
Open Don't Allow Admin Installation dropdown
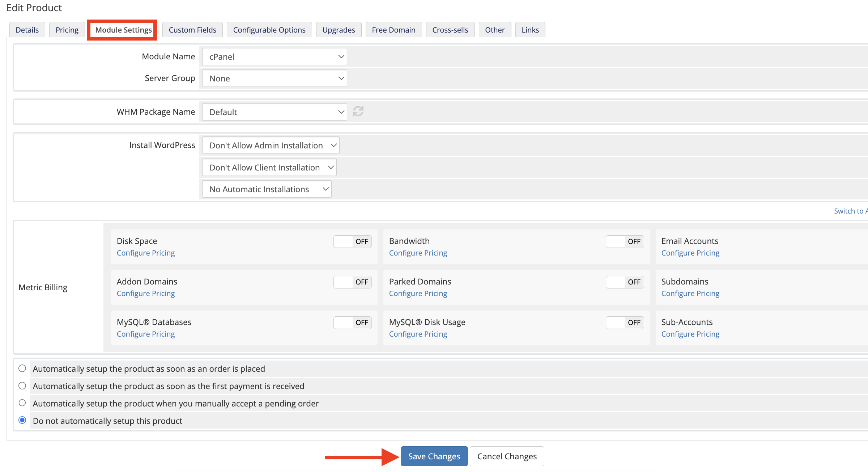point(271,145)
